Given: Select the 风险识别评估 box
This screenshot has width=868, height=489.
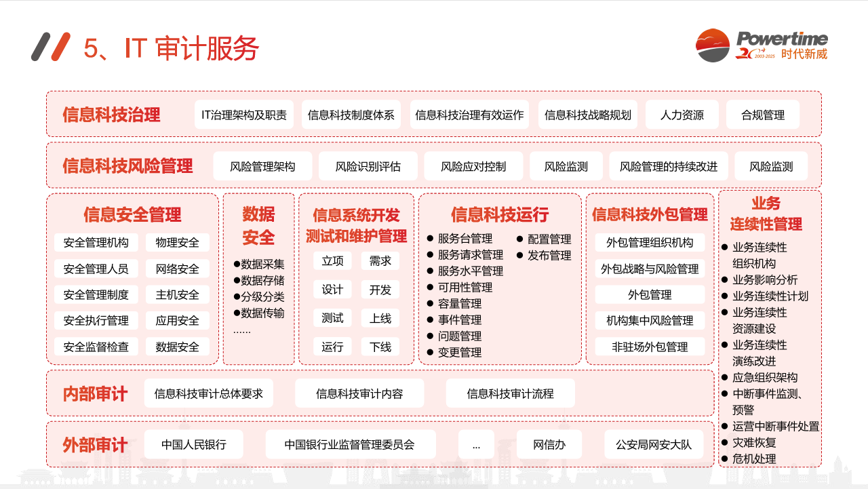Looking at the screenshot, I should coord(368,166).
